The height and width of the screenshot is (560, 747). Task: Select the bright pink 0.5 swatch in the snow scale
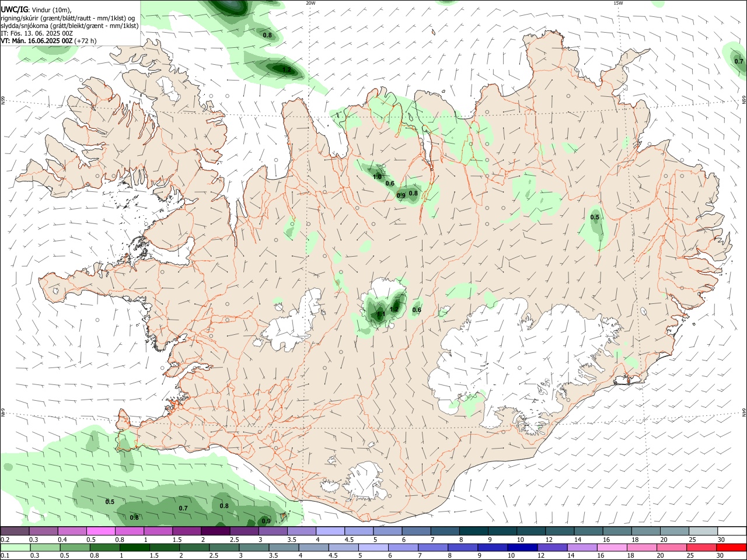click(x=100, y=531)
